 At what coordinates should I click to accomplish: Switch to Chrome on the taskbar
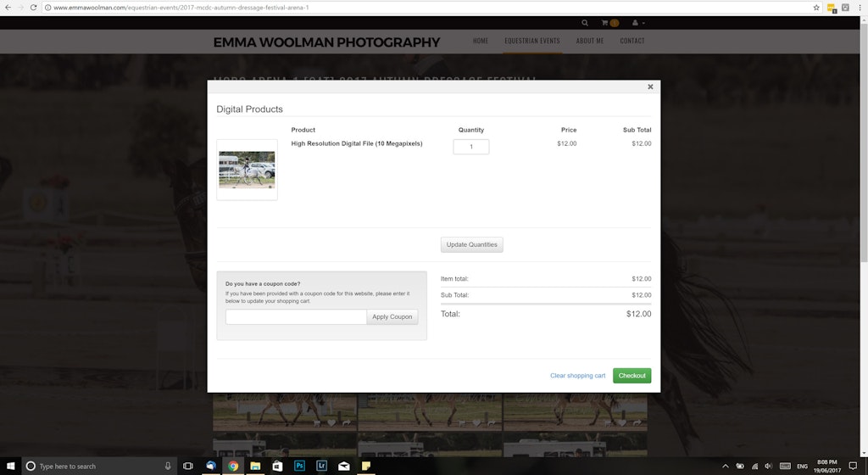[x=233, y=467]
